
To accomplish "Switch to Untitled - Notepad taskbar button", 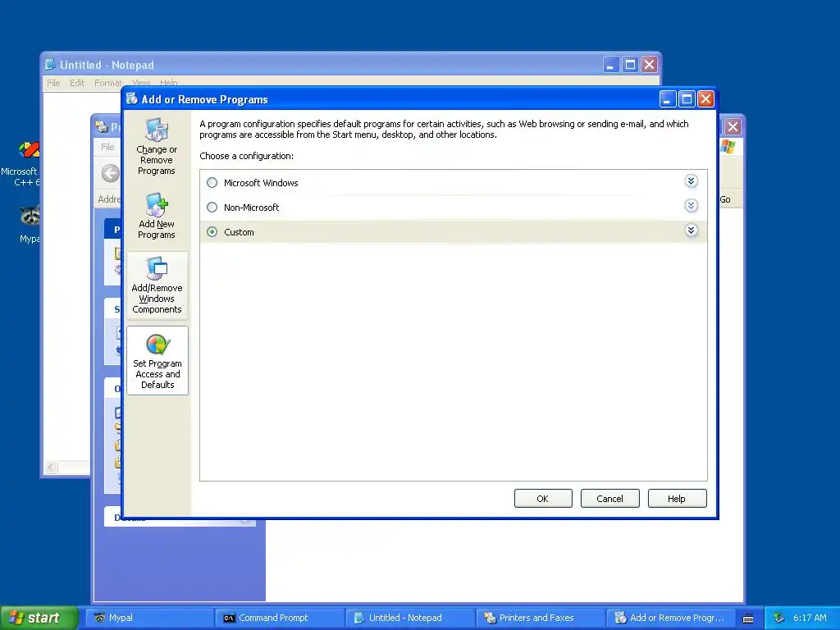I will tap(409, 618).
